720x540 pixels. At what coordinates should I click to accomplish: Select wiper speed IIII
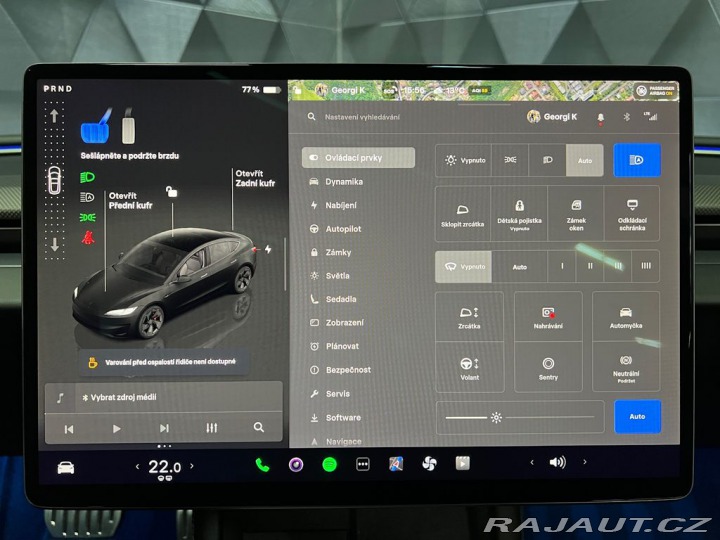(x=646, y=266)
